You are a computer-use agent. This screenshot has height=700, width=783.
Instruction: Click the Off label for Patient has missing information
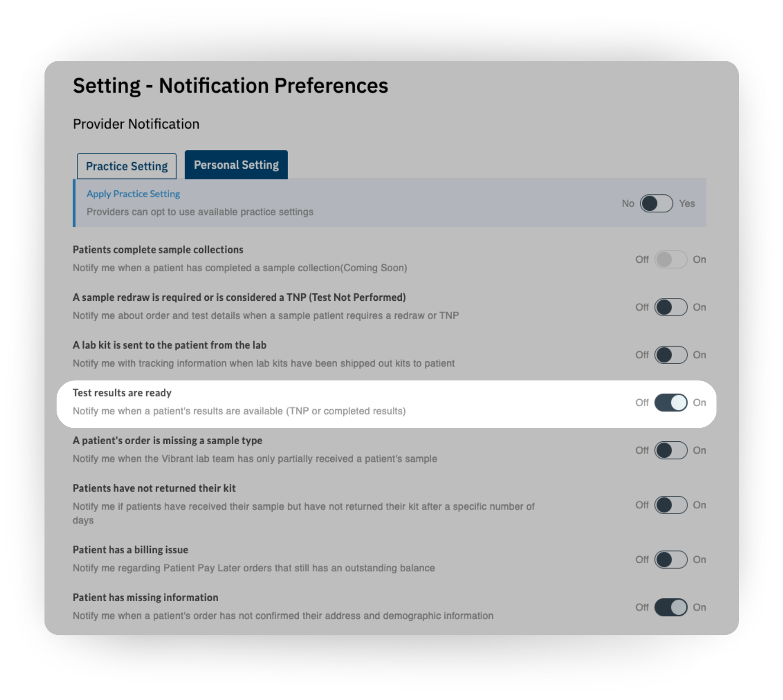point(642,608)
